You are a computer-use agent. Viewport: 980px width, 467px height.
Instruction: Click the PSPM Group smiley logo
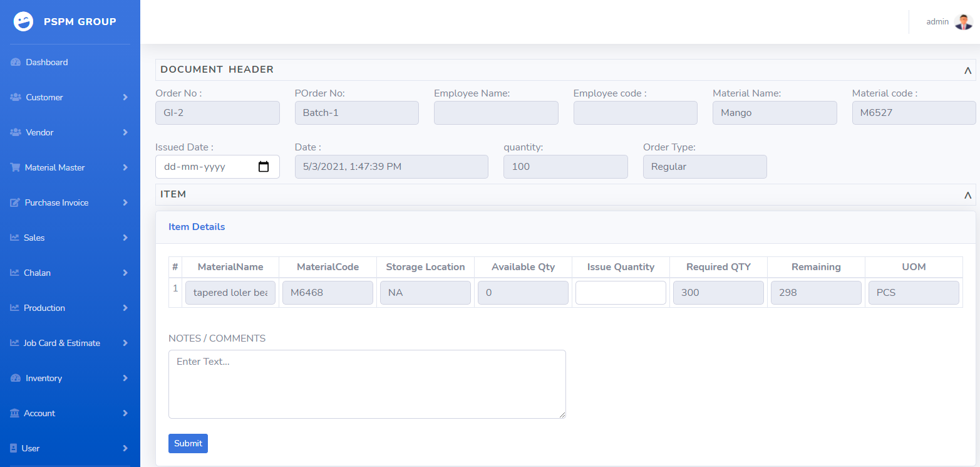[x=23, y=22]
